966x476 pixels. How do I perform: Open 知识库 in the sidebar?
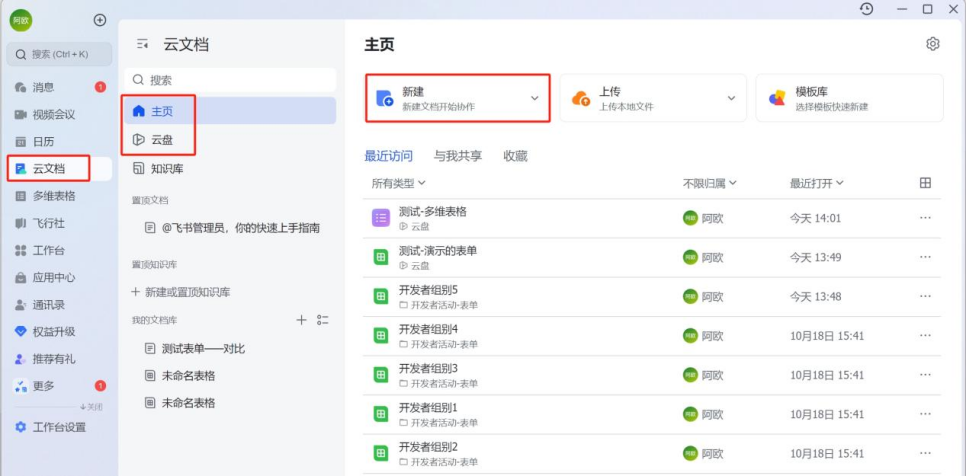[x=166, y=168]
